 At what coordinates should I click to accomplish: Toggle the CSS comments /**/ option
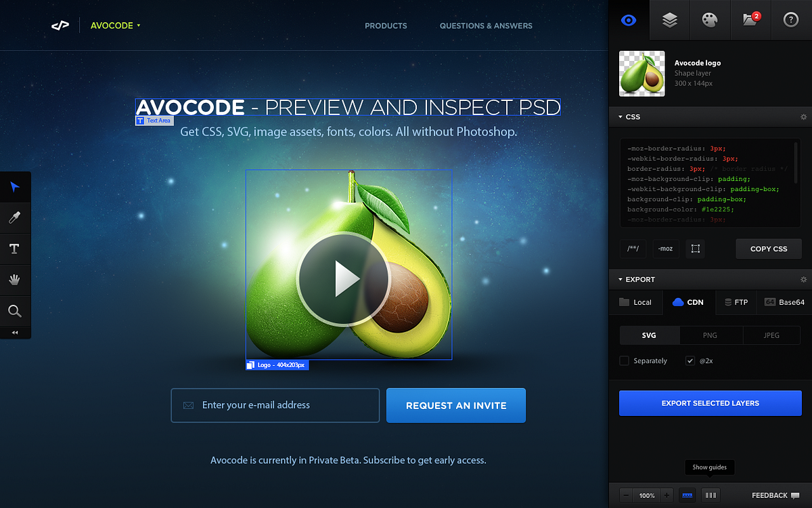(633, 249)
